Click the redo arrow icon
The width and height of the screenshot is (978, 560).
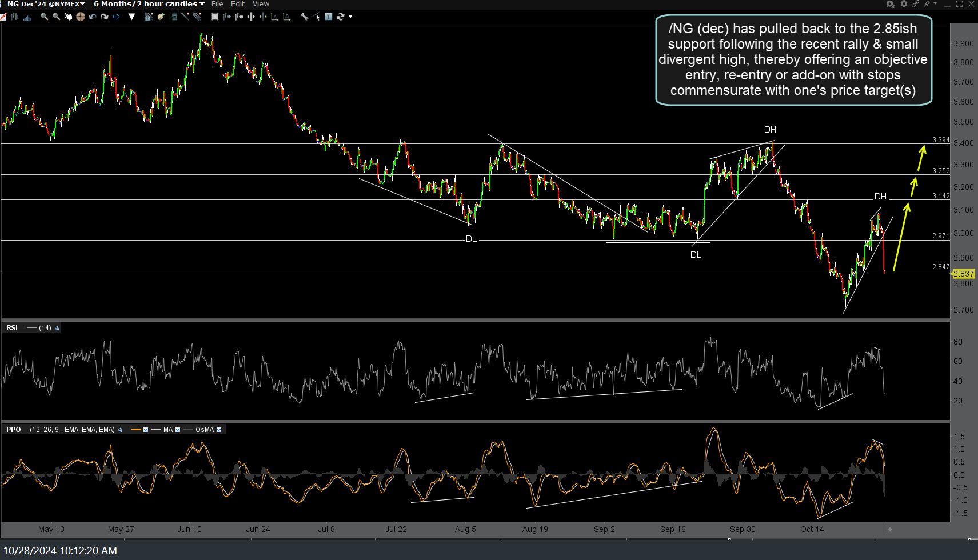pyautogui.click(x=105, y=17)
